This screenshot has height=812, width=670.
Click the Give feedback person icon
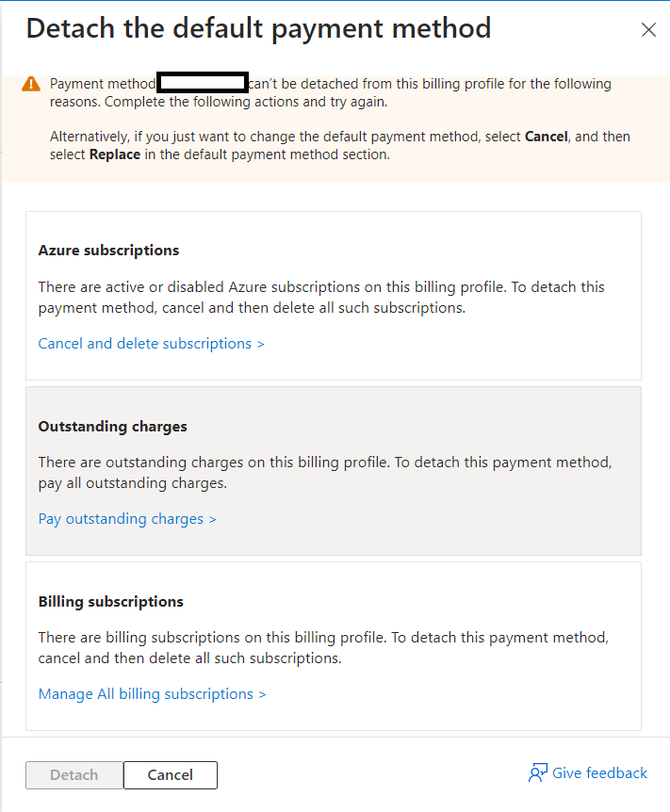tap(537, 772)
